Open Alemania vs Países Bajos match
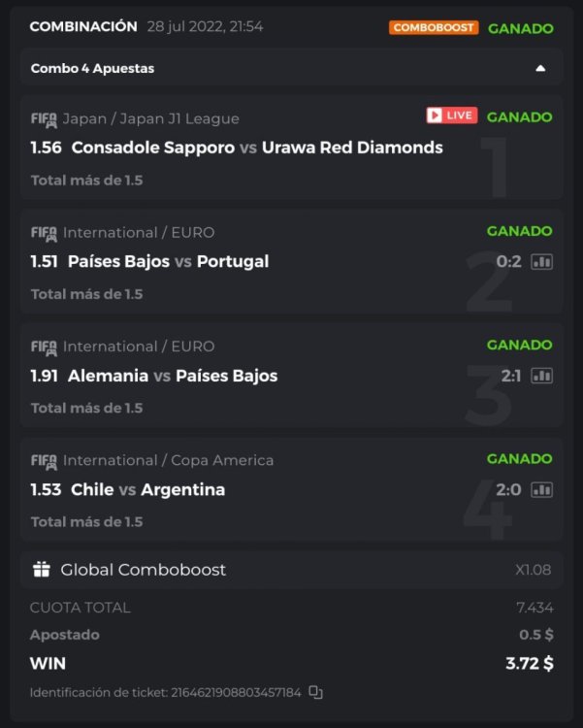 pyautogui.click(x=173, y=376)
